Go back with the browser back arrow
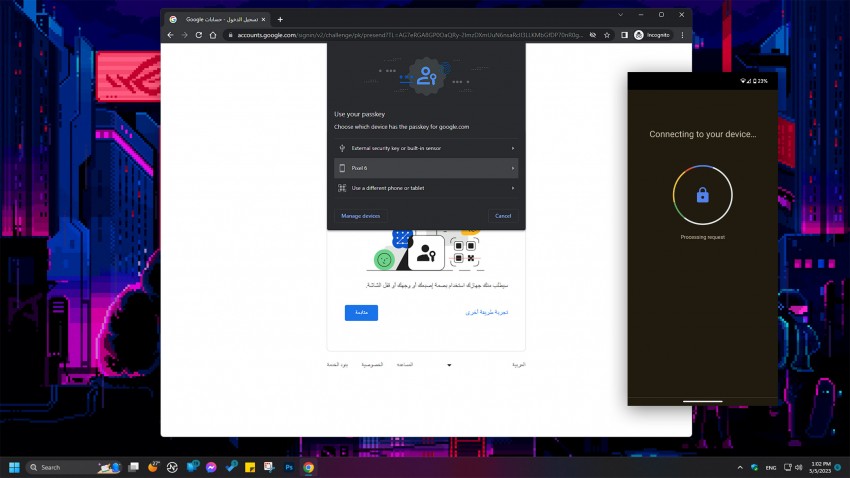The width and height of the screenshot is (850, 478). coord(170,35)
